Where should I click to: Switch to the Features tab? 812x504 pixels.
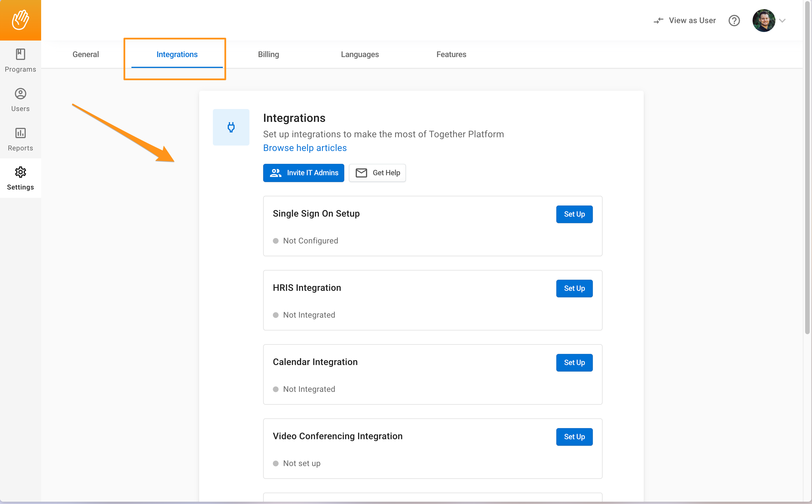(x=451, y=54)
